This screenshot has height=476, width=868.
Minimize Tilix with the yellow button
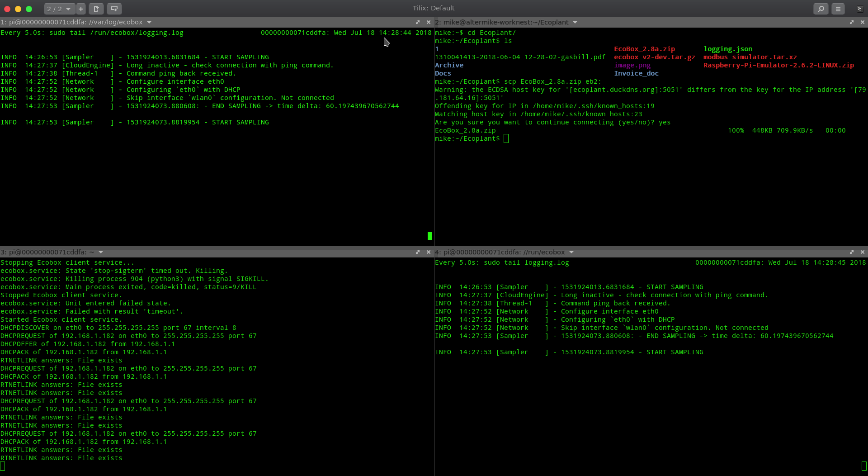tap(18, 9)
